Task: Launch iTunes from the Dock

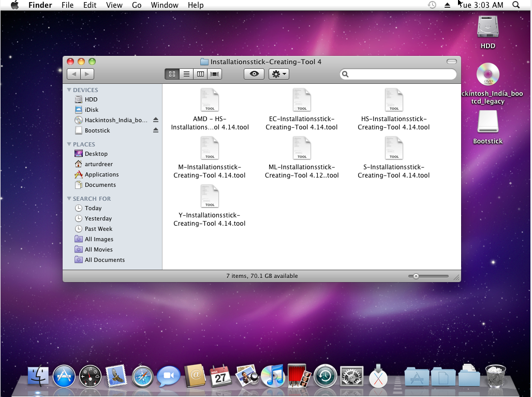Action: pos(272,376)
